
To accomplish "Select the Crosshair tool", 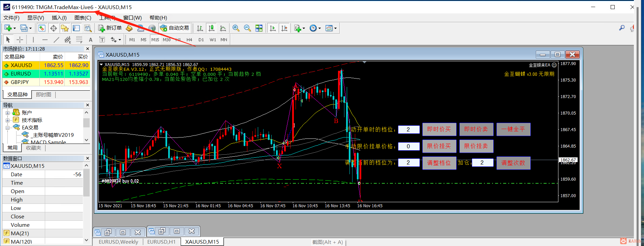I will [20, 40].
